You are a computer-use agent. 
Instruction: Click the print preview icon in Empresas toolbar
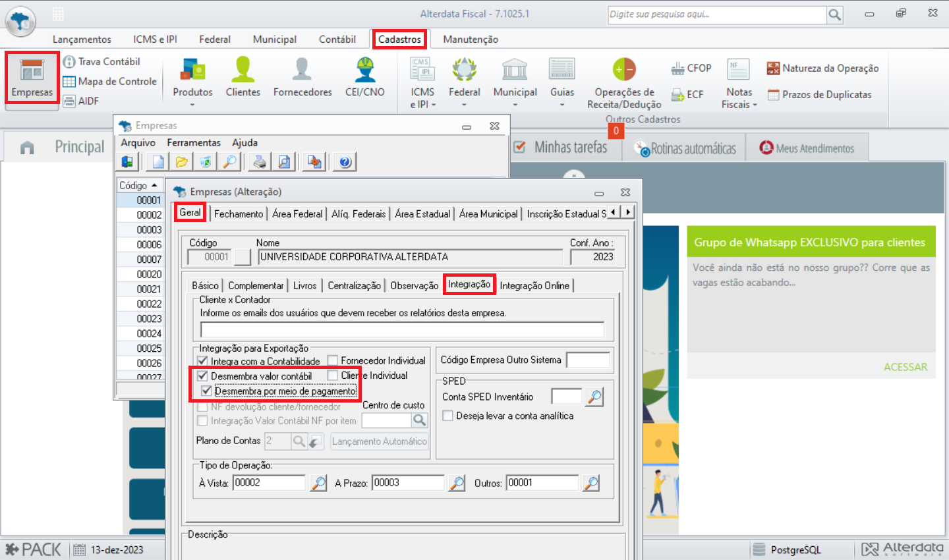(x=284, y=161)
